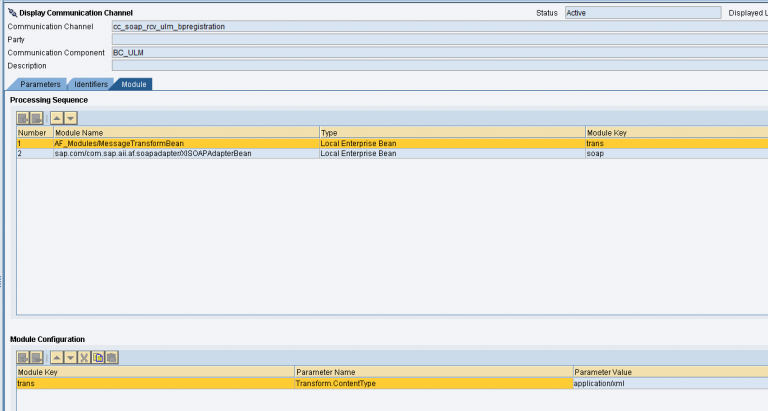The height and width of the screenshot is (411, 768).
Task: Click the copy icon in Module Configuration
Action: [98, 357]
